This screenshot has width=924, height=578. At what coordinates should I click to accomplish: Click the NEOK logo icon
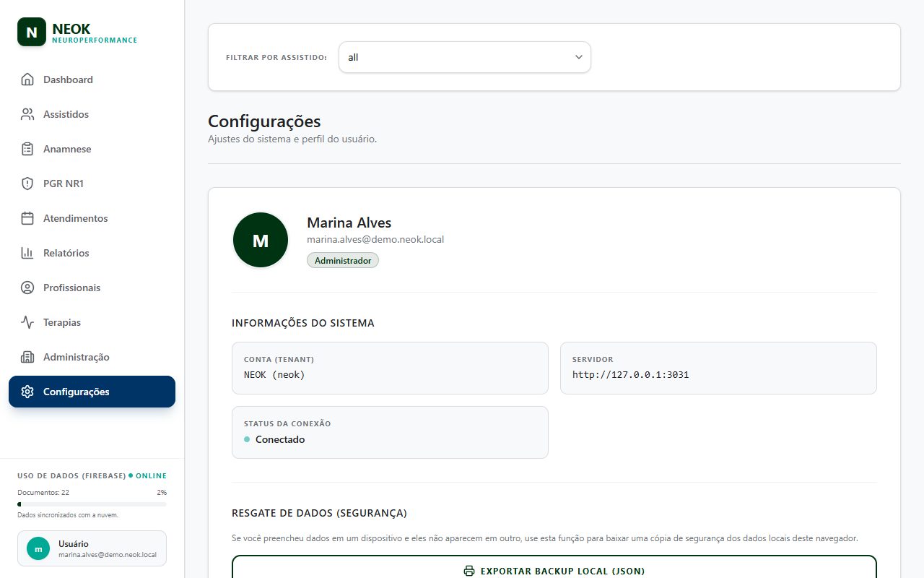point(32,32)
